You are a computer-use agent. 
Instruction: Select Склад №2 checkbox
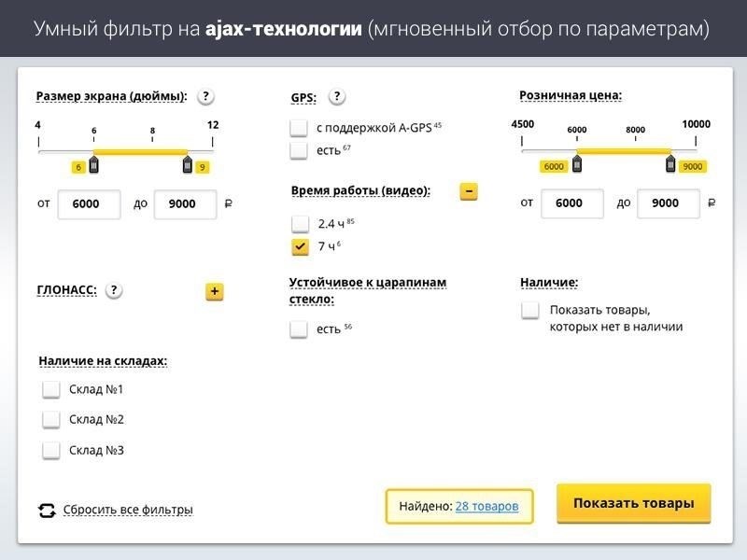pyautogui.click(x=51, y=419)
